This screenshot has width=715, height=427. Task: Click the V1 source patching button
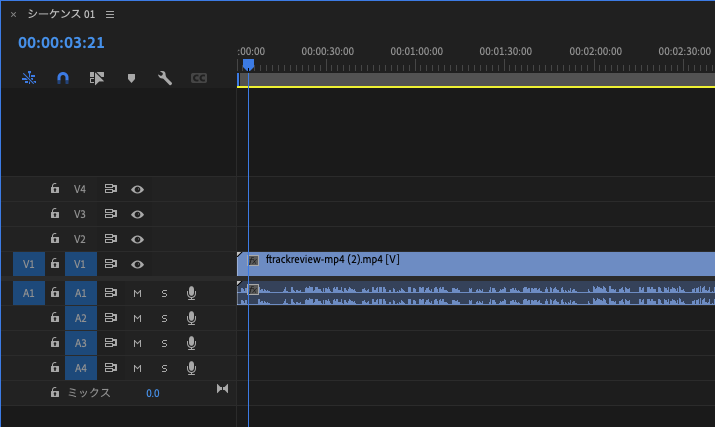(x=29, y=264)
